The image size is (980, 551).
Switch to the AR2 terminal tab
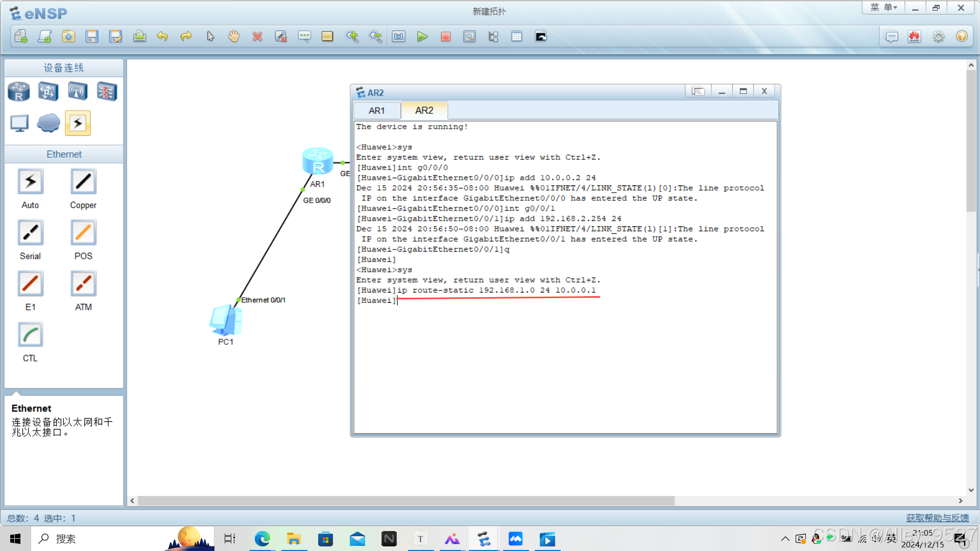[424, 110]
